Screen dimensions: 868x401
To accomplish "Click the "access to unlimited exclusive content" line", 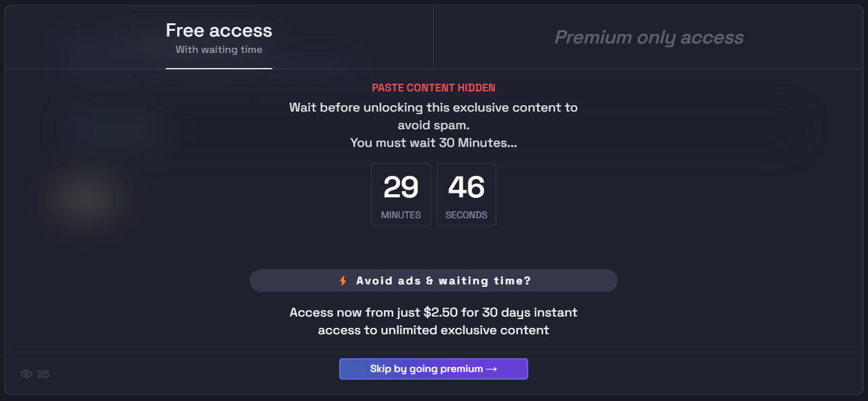I will (x=433, y=330).
